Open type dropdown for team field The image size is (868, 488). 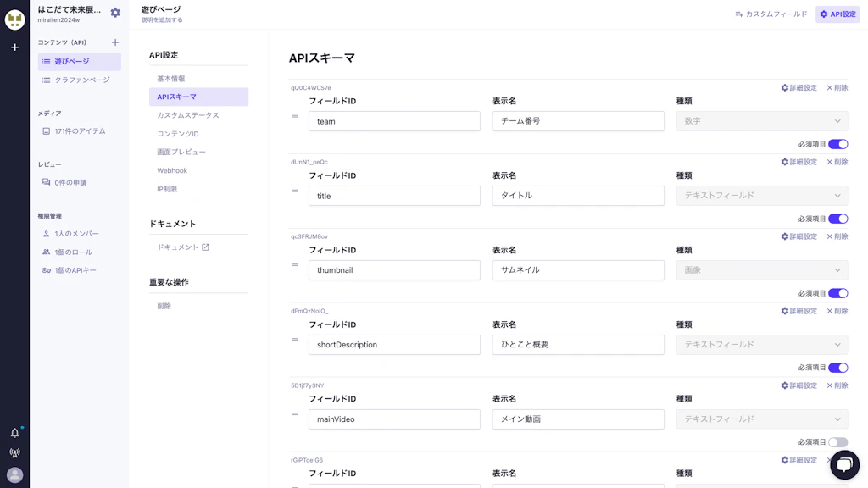(x=761, y=121)
